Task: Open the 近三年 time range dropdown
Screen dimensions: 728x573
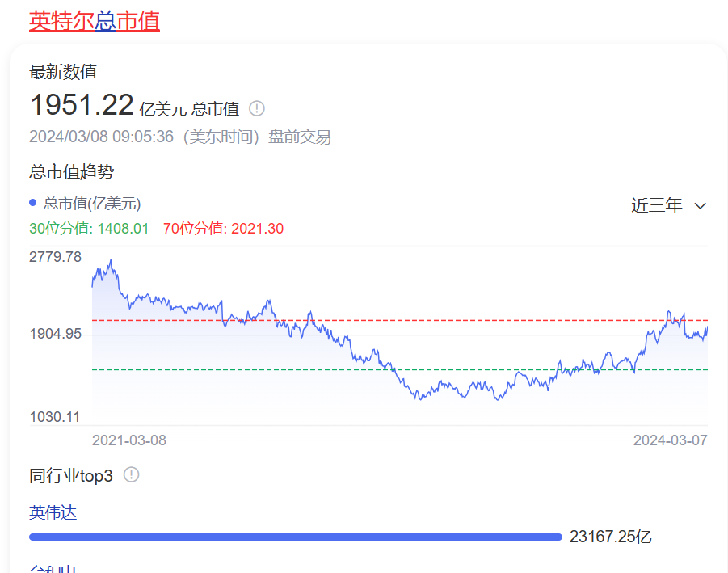Action: [668, 205]
